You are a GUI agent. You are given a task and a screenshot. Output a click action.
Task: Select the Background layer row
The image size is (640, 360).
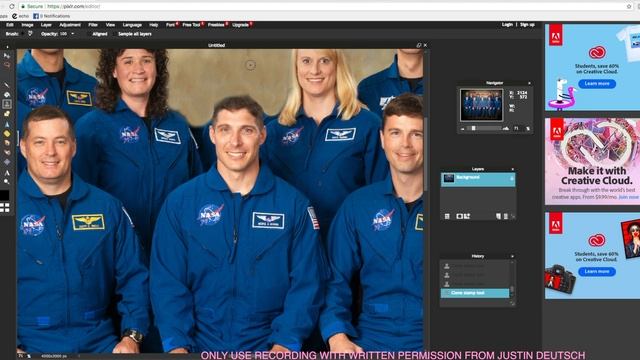point(478,179)
